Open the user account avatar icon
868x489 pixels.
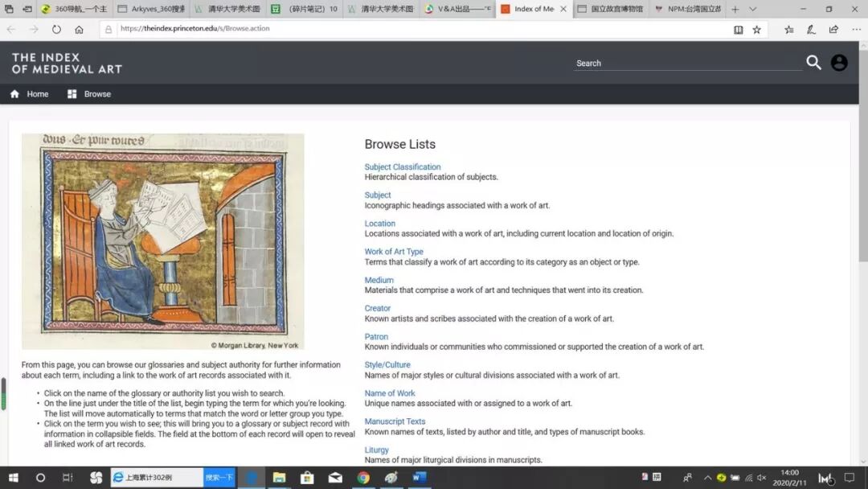pos(839,63)
